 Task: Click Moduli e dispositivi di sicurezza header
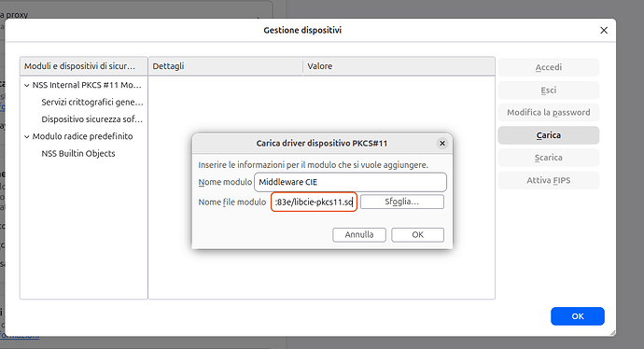click(84, 66)
